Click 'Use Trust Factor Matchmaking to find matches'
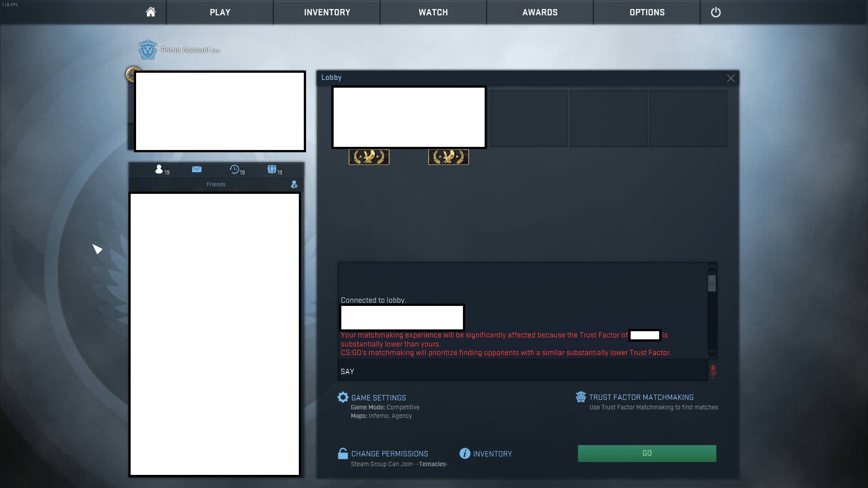Image resolution: width=868 pixels, height=488 pixels. (654, 407)
